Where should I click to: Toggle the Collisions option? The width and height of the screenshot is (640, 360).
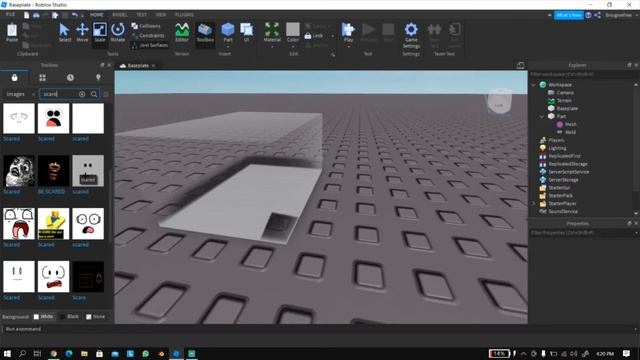(x=146, y=26)
